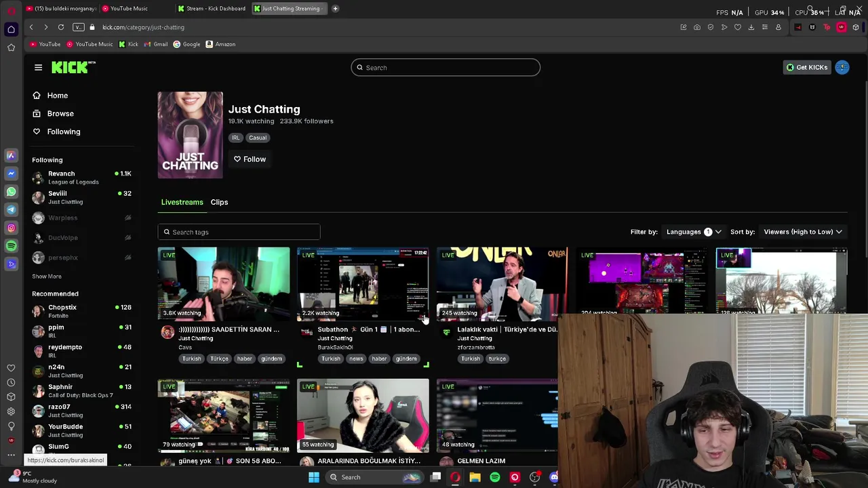This screenshot has width=868, height=488.
Task: Open SAADETTİN SARAN stream thumbnail
Action: (224, 283)
